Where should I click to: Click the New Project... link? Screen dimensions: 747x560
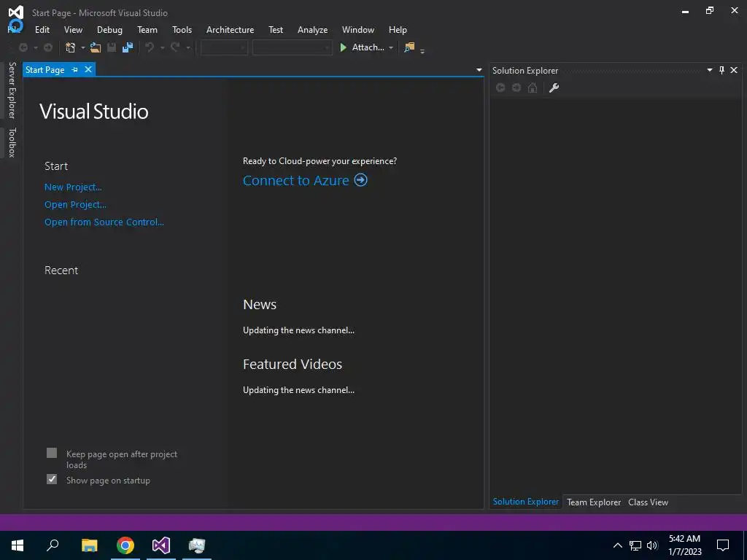pos(73,187)
